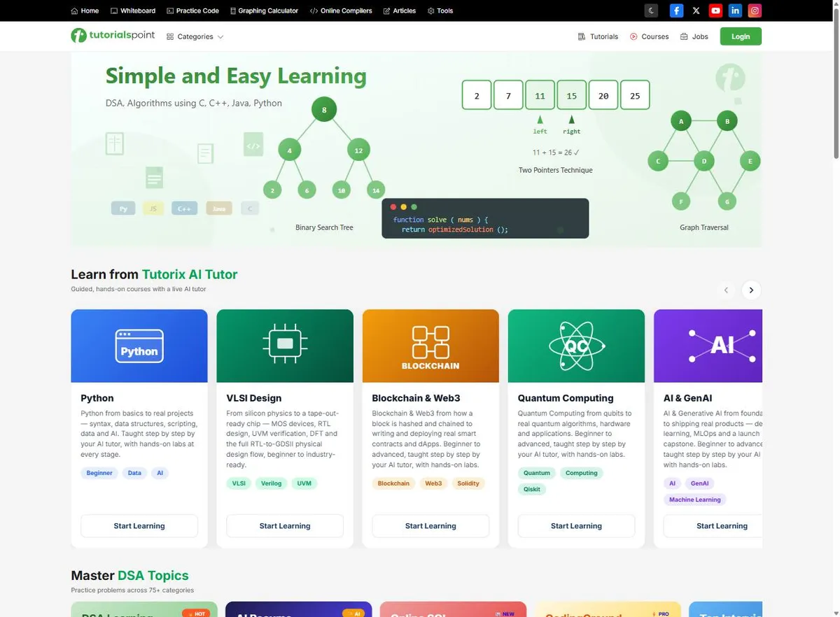Click the UVM tag
This screenshot has width=840, height=617.
(304, 483)
